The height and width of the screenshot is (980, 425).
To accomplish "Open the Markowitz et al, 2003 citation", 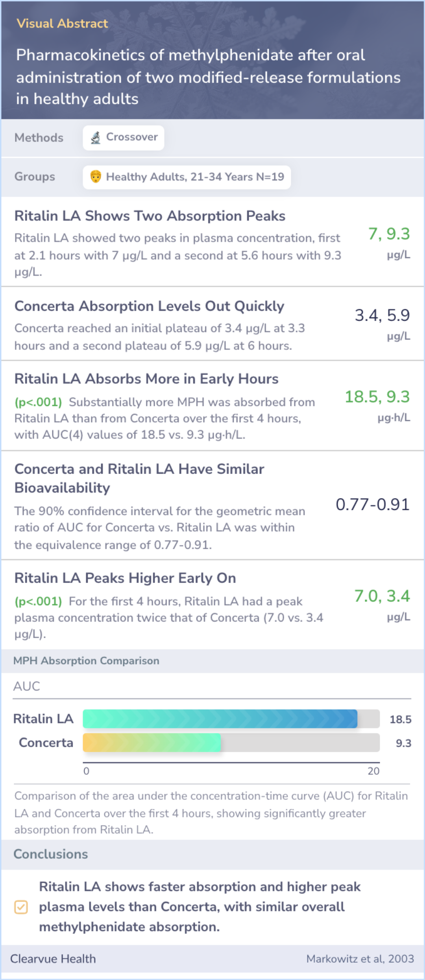I will pyautogui.click(x=360, y=959).
